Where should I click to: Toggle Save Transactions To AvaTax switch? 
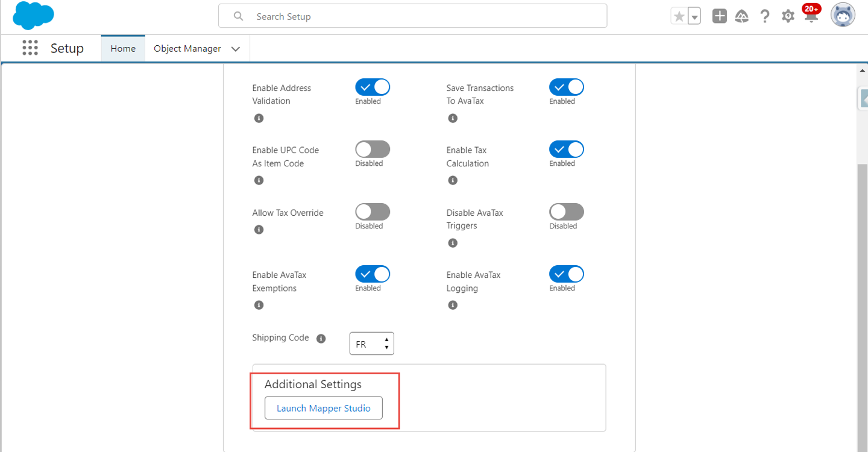567,87
